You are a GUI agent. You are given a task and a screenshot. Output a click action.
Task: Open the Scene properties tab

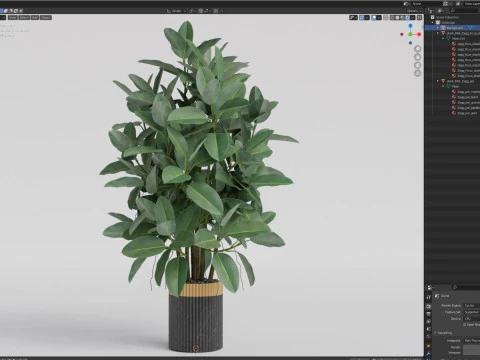pyautogui.click(x=429, y=329)
